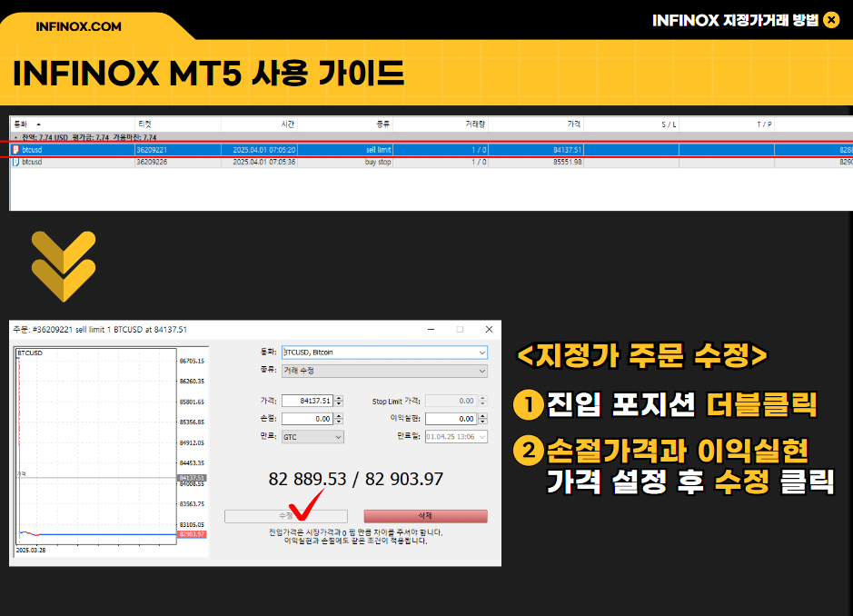Open the 종류 거래 수정 dropdown
Viewport: 853px width, 616px height.
[384, 371]
